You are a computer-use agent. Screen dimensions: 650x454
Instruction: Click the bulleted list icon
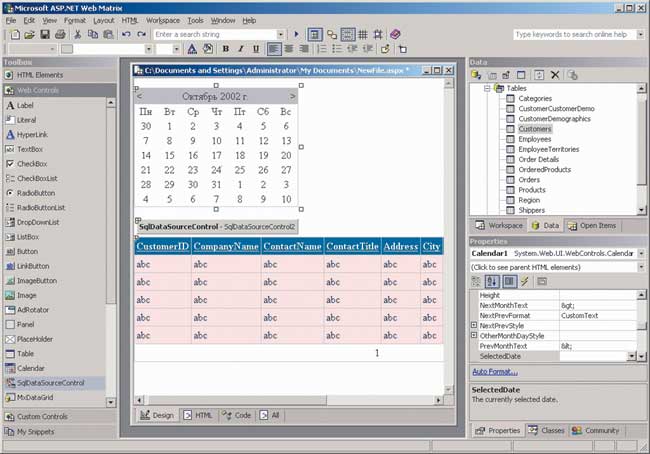click(337, 49)
